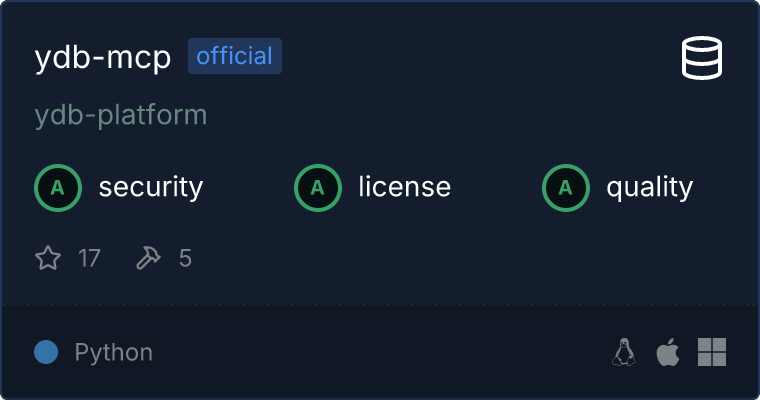Click the star icon next to 17
The image size is (760, 400).
[48, 257]
